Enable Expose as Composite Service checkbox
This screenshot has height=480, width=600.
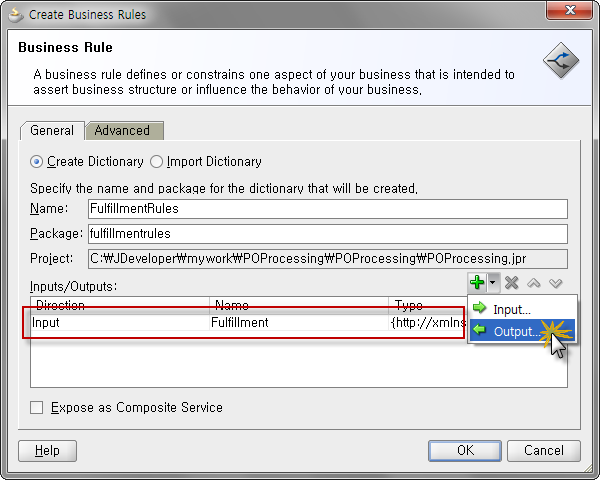coord(37,408)
